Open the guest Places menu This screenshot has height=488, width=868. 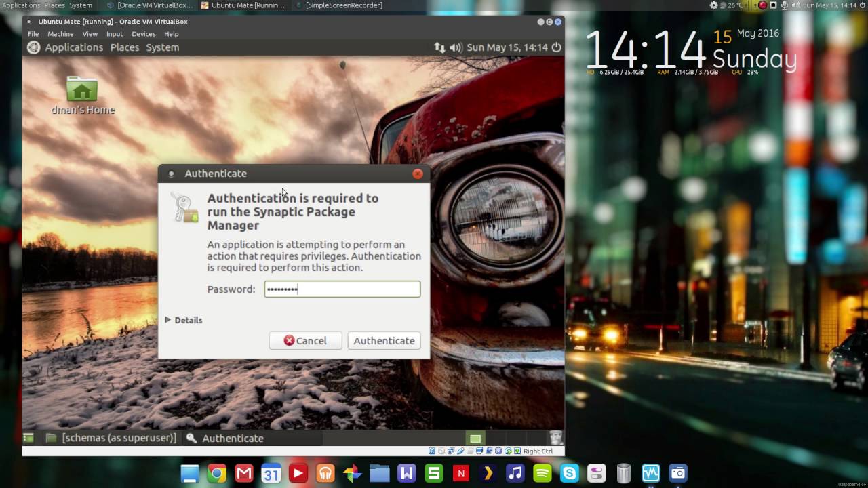(x=124, y=47)
